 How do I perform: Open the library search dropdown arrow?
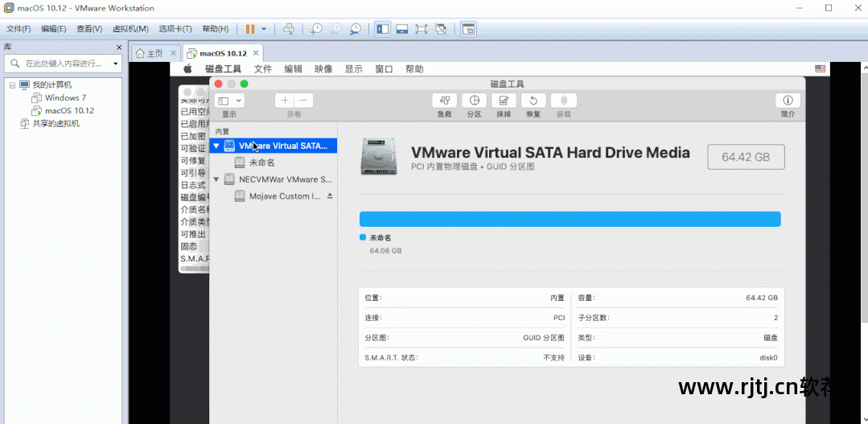pyautogui.click(x=115, y=64)
